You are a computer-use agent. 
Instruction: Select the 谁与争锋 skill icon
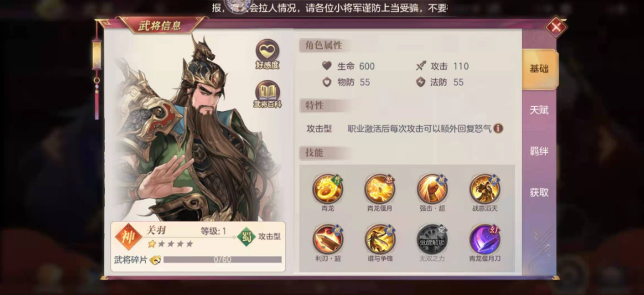click(x=380, y=239)
